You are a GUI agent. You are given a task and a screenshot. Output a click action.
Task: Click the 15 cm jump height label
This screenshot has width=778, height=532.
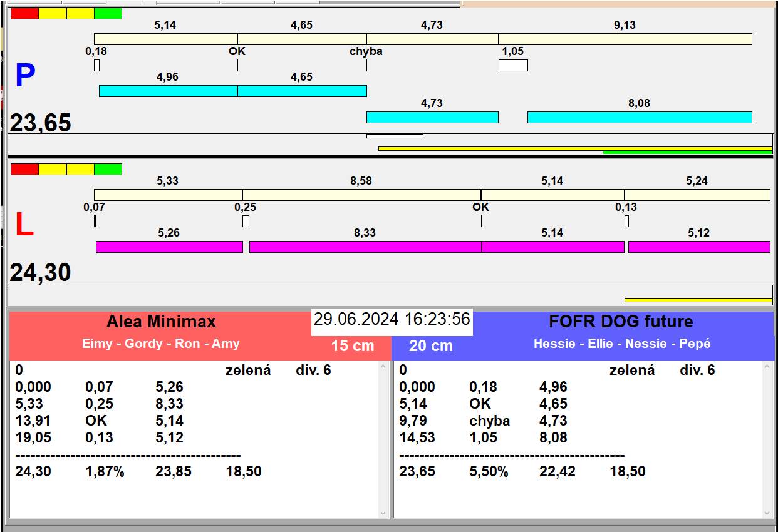353,345
